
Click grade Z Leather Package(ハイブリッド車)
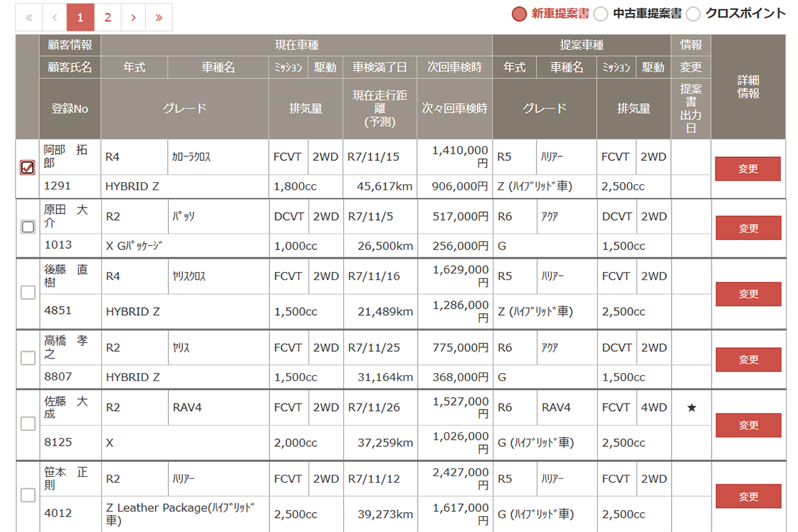pyautogui.click(x=182, y=513)
